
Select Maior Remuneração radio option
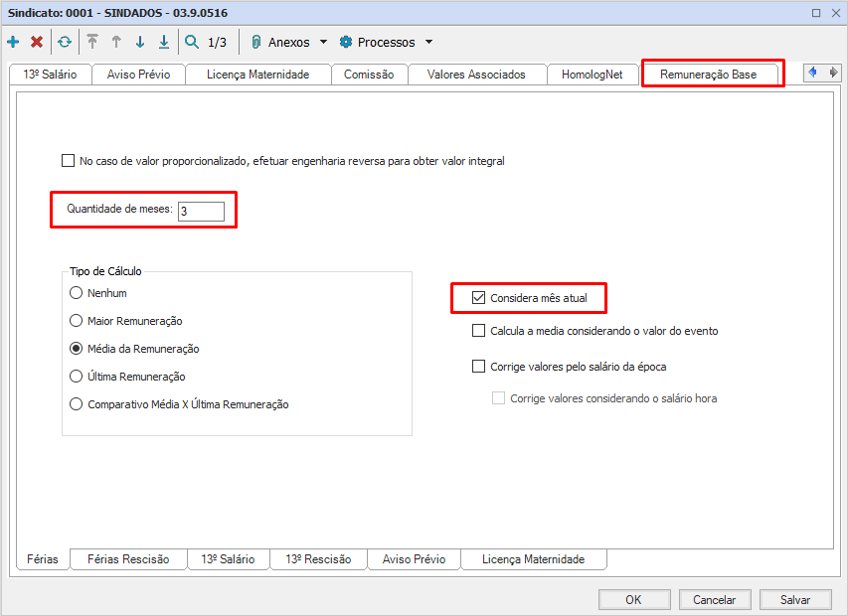pyautogui.click(x=76, y=321)
